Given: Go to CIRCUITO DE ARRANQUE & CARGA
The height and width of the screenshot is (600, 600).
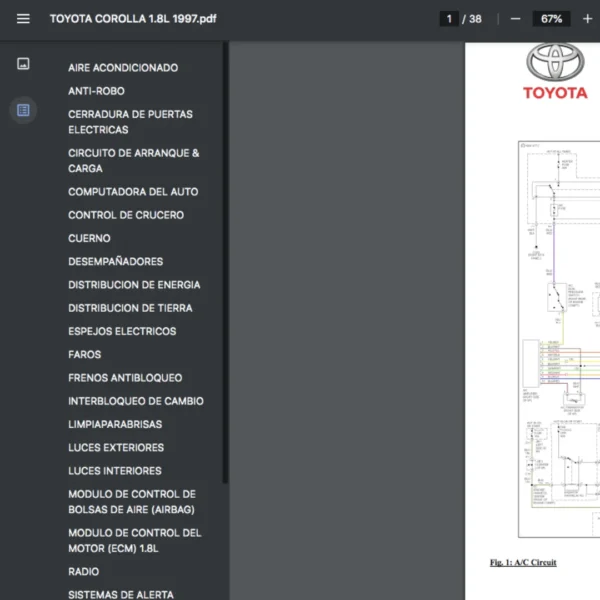Looking at the screenshot, I should (133, 161).
